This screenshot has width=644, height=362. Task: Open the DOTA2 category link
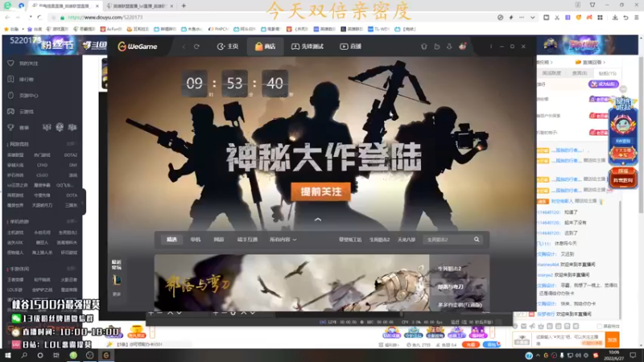point(71,155)
